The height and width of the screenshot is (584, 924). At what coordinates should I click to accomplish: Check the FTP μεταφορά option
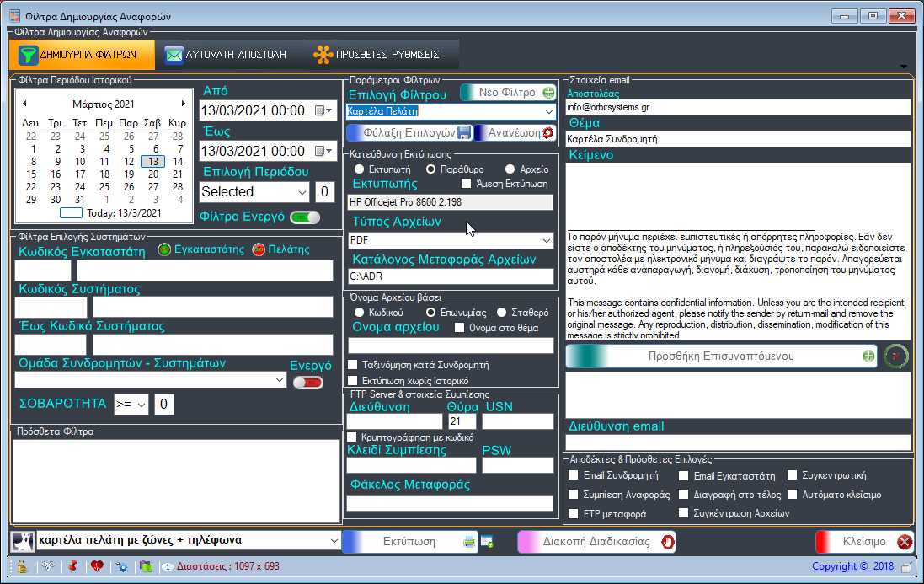(x=574, y=513)
